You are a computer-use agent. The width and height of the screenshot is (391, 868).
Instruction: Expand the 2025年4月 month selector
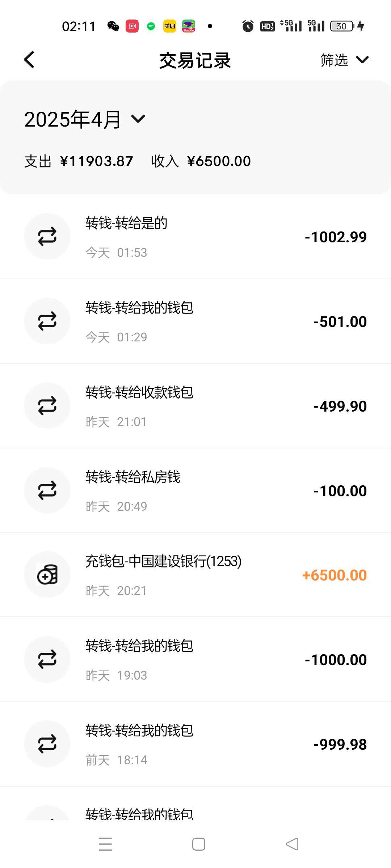85,119
